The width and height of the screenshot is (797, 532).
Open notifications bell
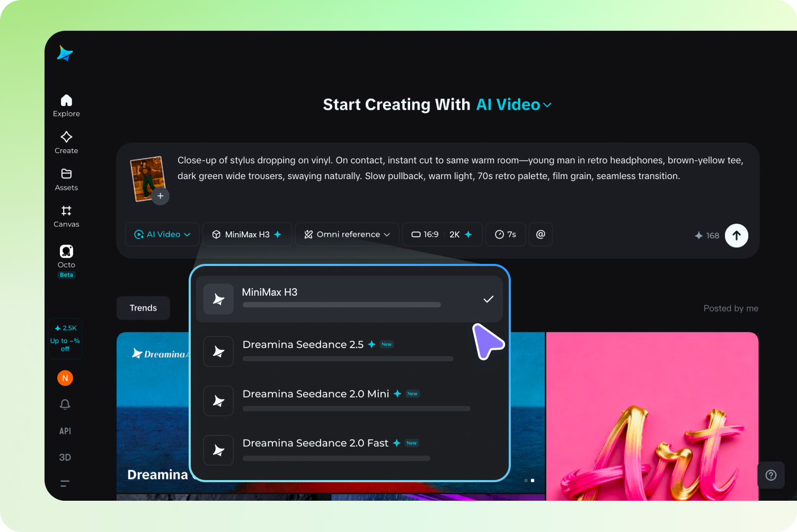(65, 404)
